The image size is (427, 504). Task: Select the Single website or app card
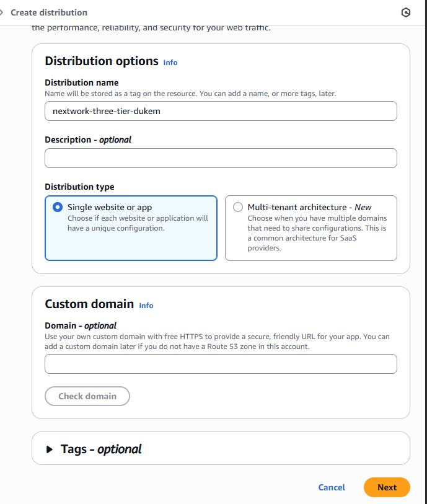[x=131, y=228]
